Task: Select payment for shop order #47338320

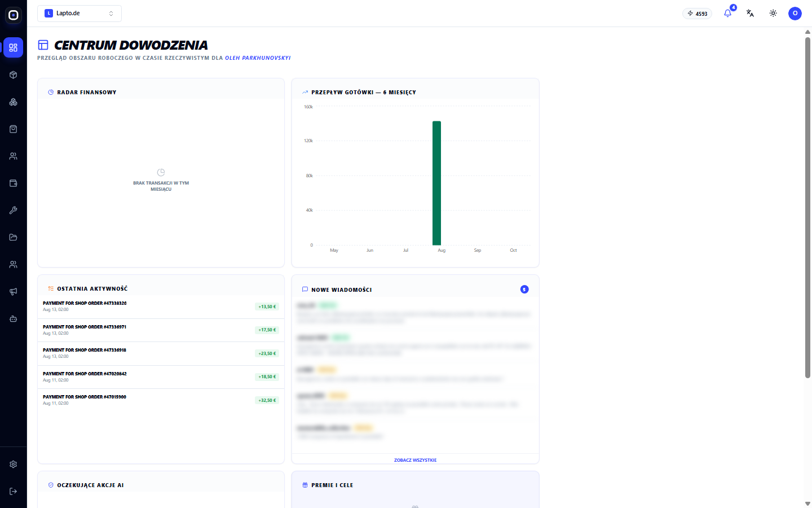Action: coord(161,306)
